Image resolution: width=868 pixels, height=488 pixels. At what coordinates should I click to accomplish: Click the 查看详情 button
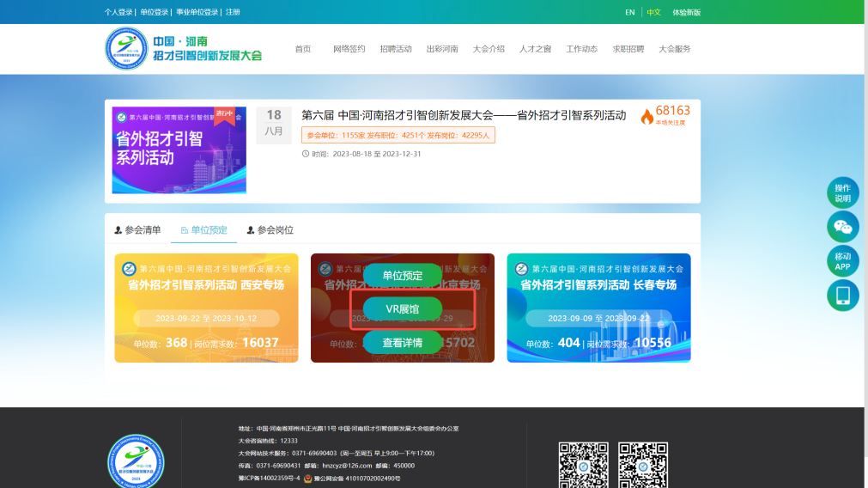403,343
